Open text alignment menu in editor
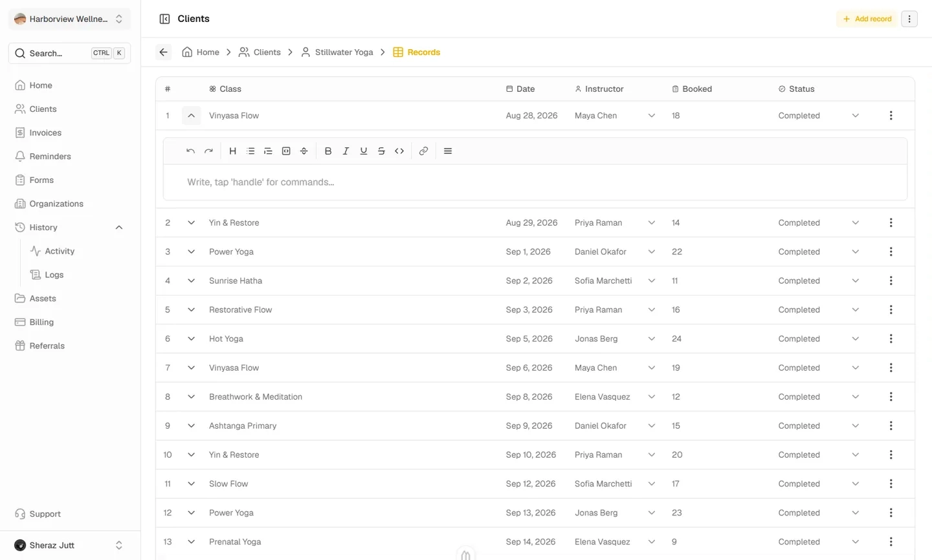 [448, 151]
